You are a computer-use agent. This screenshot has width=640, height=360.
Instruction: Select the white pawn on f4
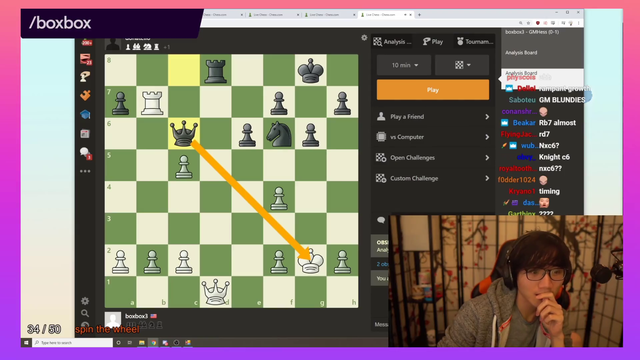[x=279, y=198]
